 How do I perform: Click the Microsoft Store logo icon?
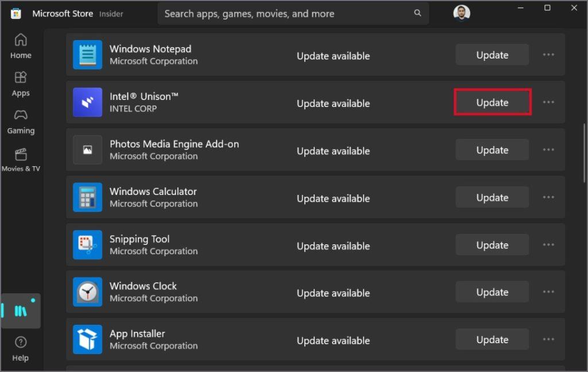[16, 14]
